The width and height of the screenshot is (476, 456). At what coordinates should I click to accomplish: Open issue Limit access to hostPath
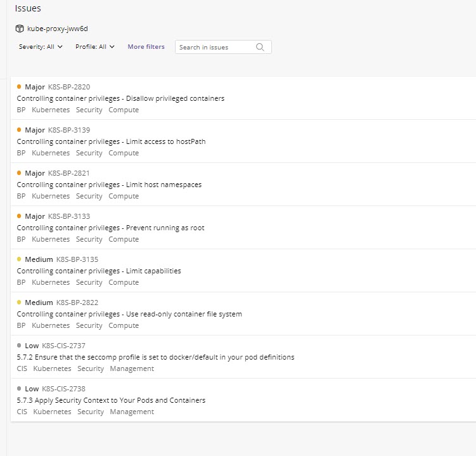[111, 141]
